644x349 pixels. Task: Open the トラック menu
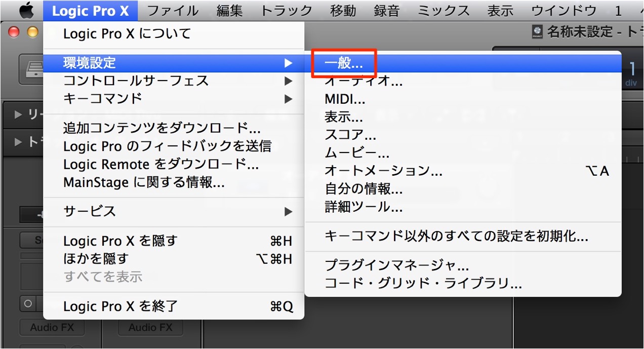point(287,11)
